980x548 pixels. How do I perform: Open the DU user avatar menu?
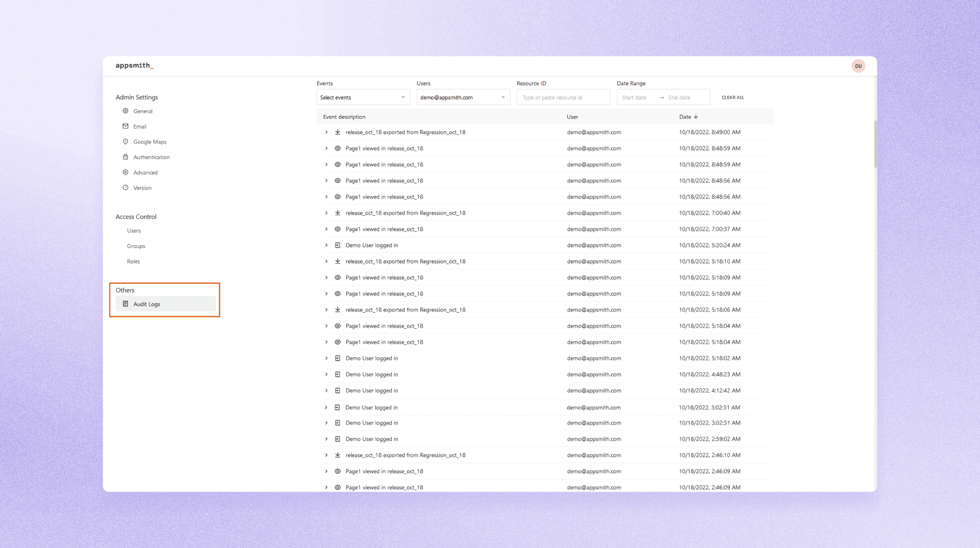point(858,66)
